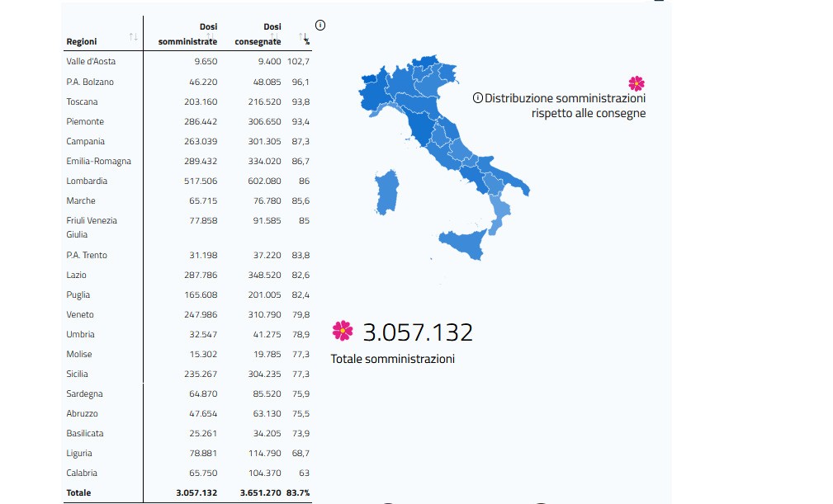Click Dosi consegnate column header

(x=258, y=34)
